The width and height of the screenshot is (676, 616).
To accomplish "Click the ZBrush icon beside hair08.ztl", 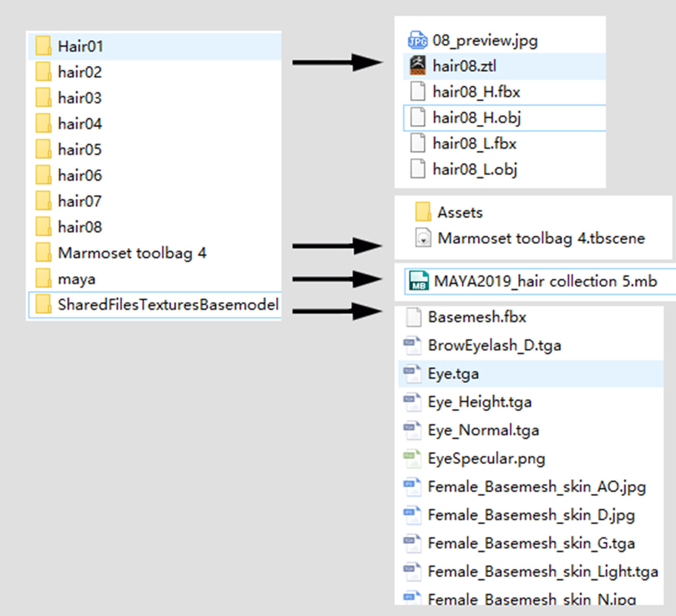I will (x=418, y=66).
